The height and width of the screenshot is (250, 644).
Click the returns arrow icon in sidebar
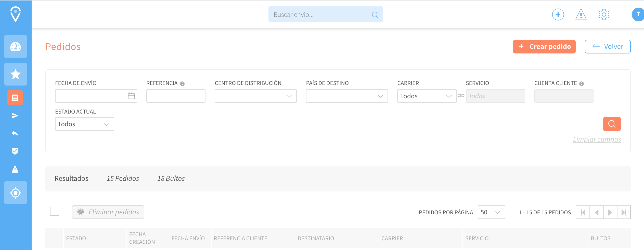15,133
